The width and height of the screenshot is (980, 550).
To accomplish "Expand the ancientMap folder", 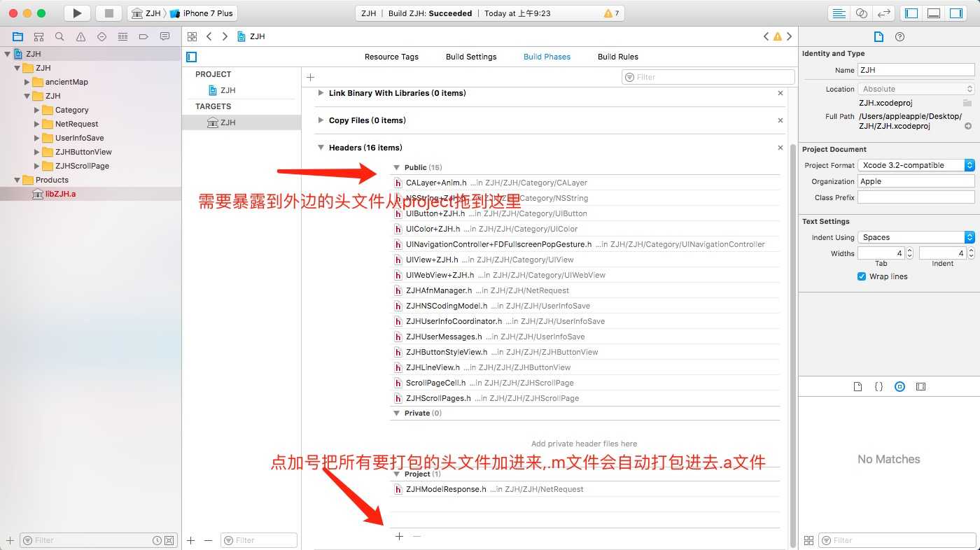I will 27,82.
